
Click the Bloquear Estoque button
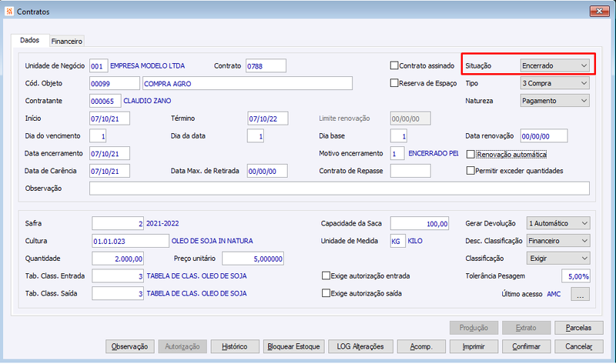293,347
